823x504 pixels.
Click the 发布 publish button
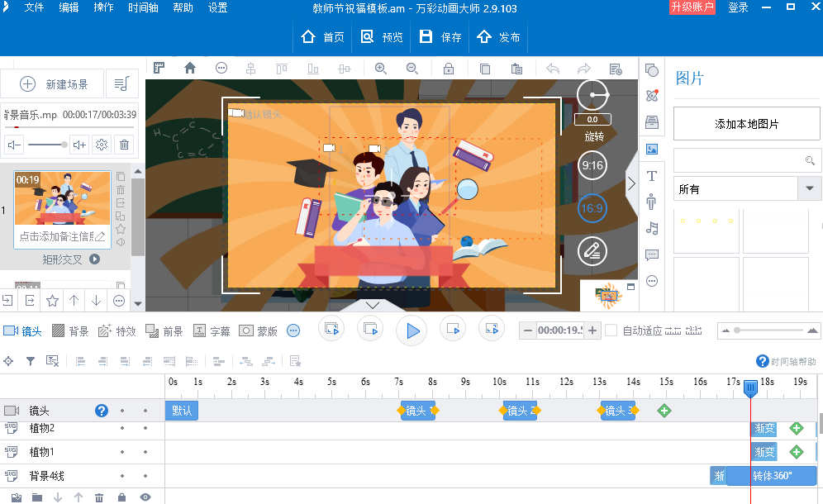498,36
